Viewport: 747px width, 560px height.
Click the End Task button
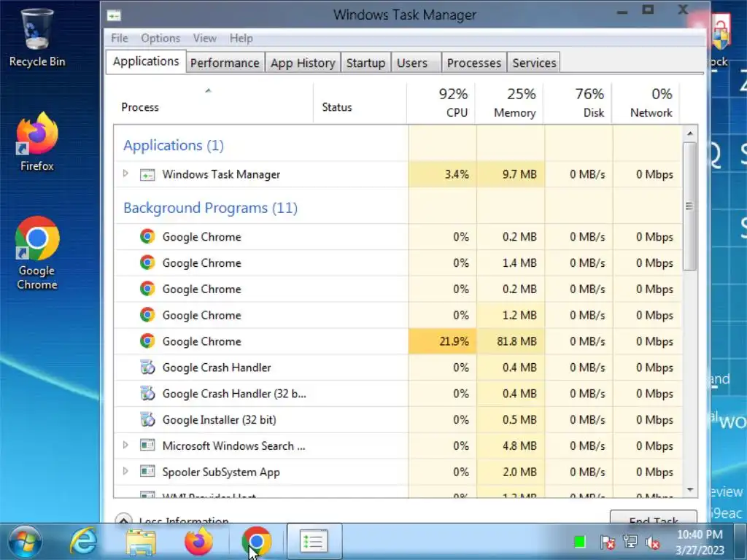click(653, 517)
